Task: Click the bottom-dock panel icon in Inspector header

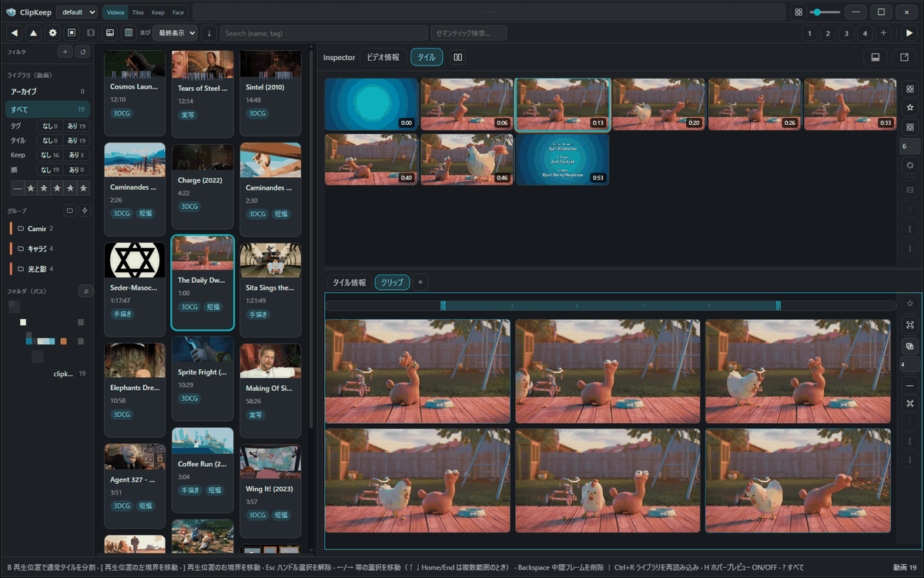Action: [875, 57]
